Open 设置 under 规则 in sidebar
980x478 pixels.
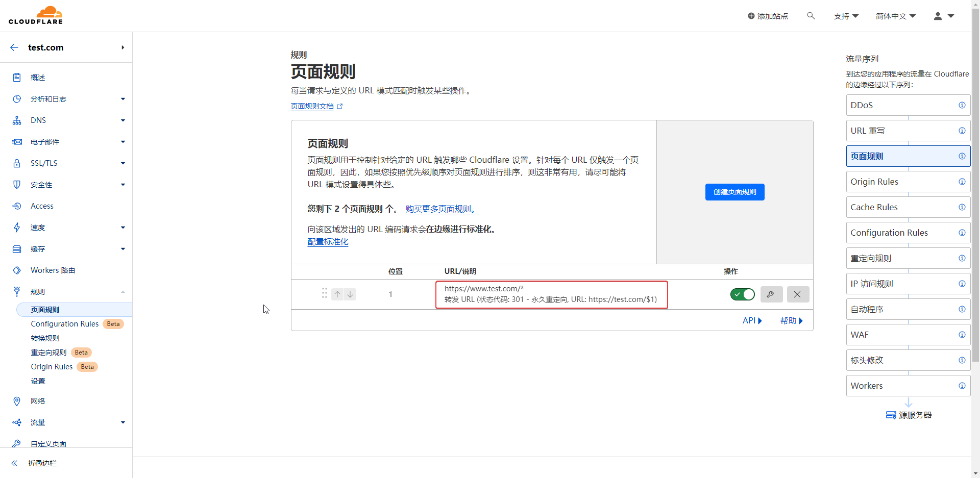coord(38,381)
